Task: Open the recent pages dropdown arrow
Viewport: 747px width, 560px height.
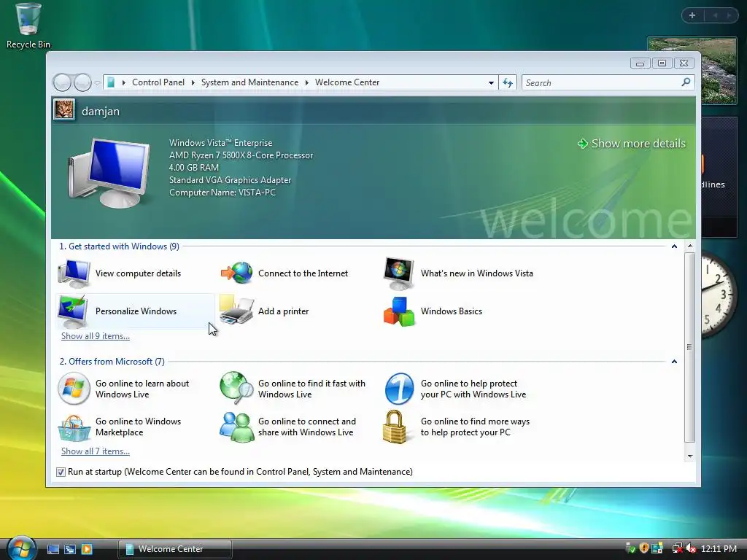Action: tap(97, 83)
